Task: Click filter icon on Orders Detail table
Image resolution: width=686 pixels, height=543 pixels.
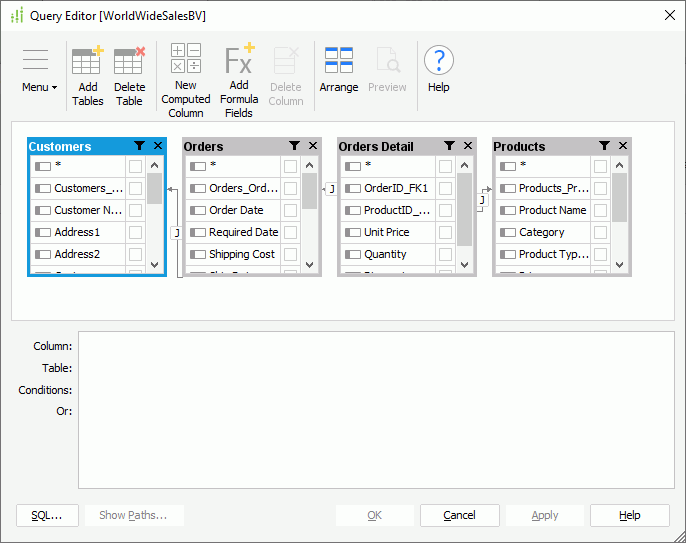Action: pyautogui.click(x=449, y=146)
